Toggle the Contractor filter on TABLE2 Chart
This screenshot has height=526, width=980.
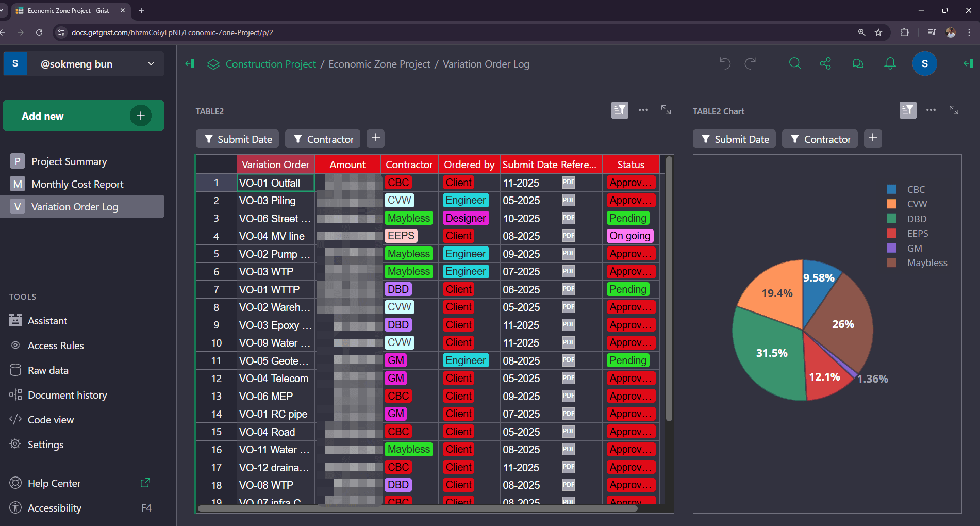(x=819, y=138)
